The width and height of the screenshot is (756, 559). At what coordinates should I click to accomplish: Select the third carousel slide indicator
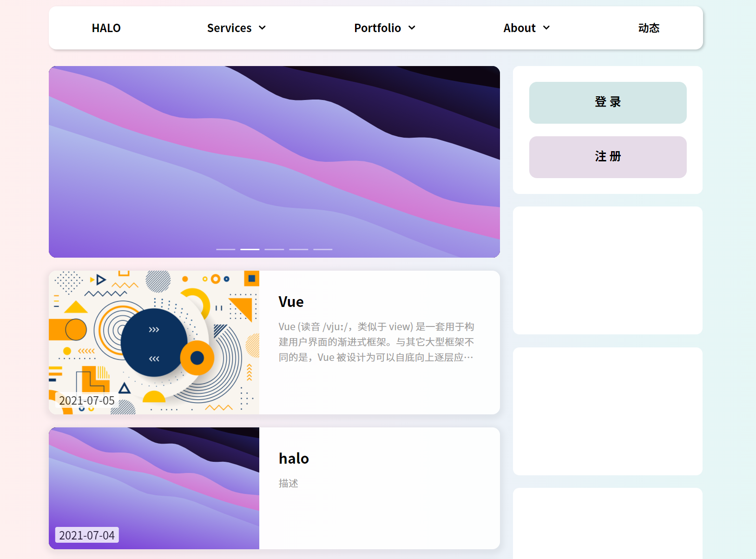coord(274,249)
